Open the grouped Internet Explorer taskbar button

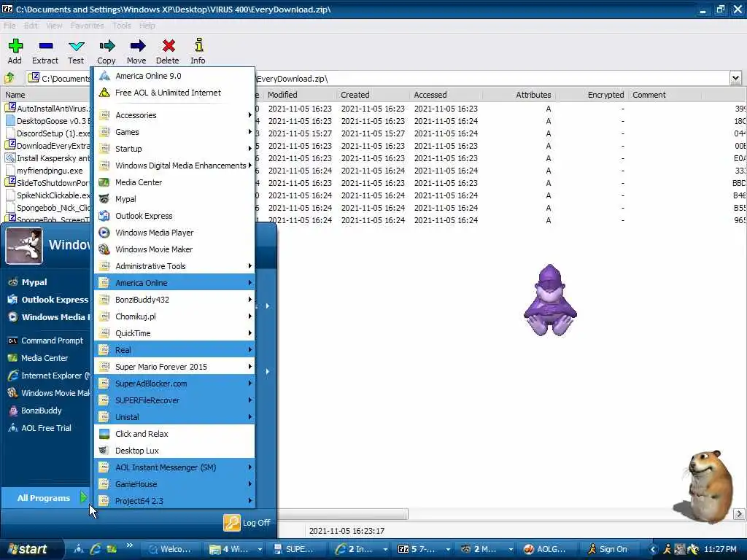[360, 549]
